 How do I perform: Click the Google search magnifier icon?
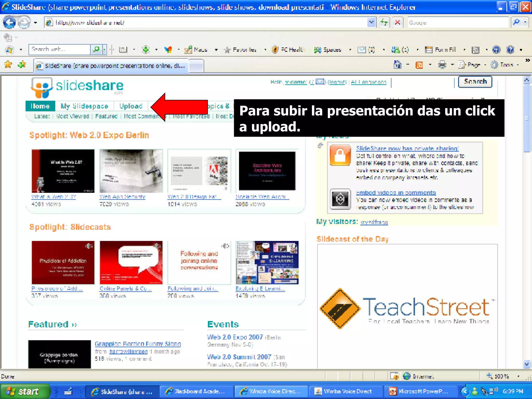tap(517, 22)
